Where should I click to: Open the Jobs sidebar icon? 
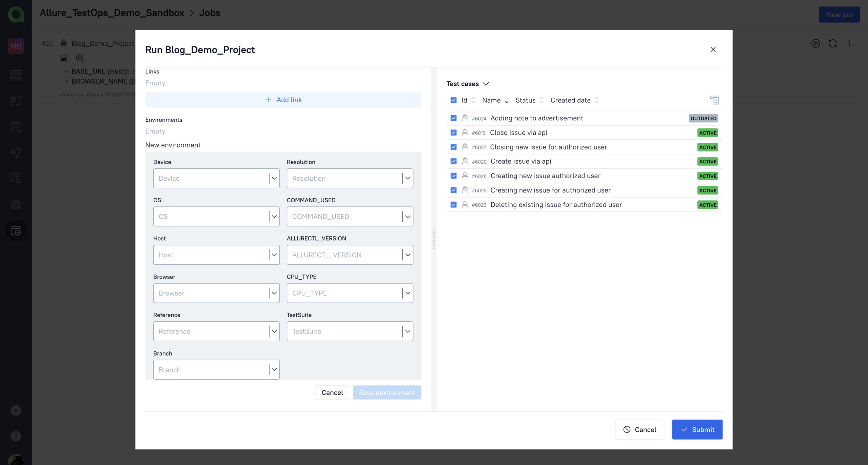point(16,230)
